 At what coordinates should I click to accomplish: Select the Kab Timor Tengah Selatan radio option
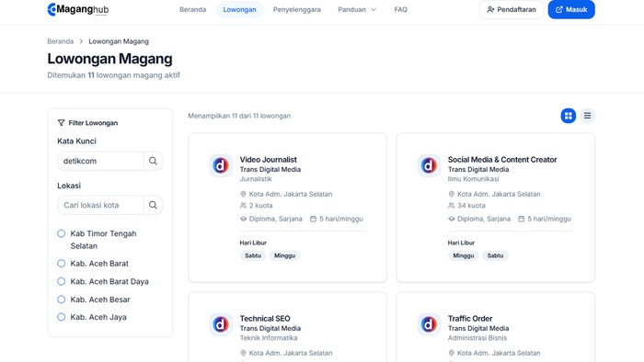click(x=62, y=233)
